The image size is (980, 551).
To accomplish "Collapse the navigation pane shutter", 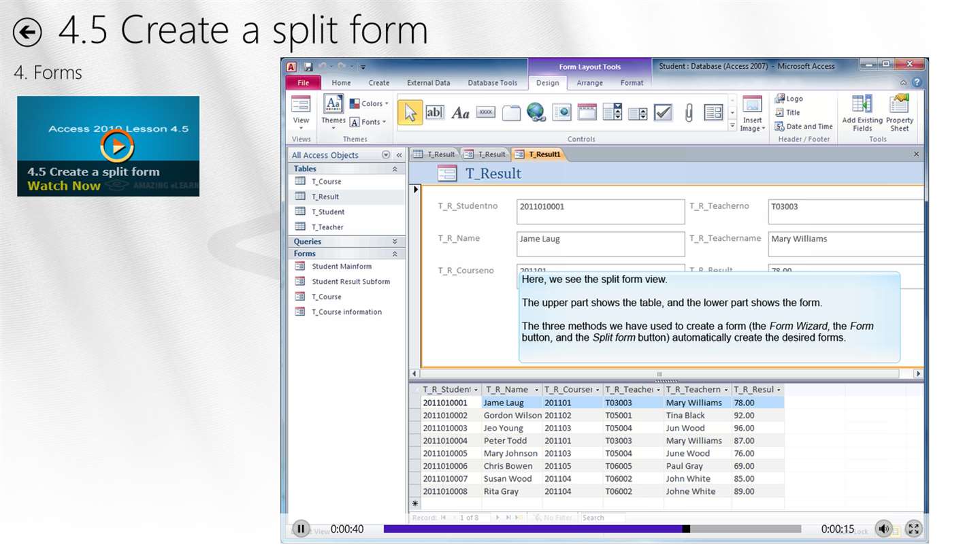I will (x=399, y=155).
